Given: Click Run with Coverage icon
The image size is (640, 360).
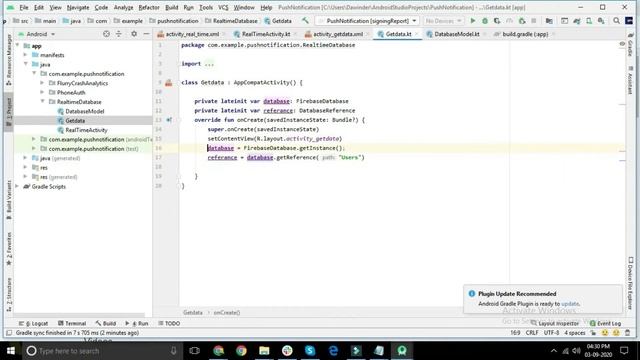Looking at the screenshot, I should tap(497, 20).
